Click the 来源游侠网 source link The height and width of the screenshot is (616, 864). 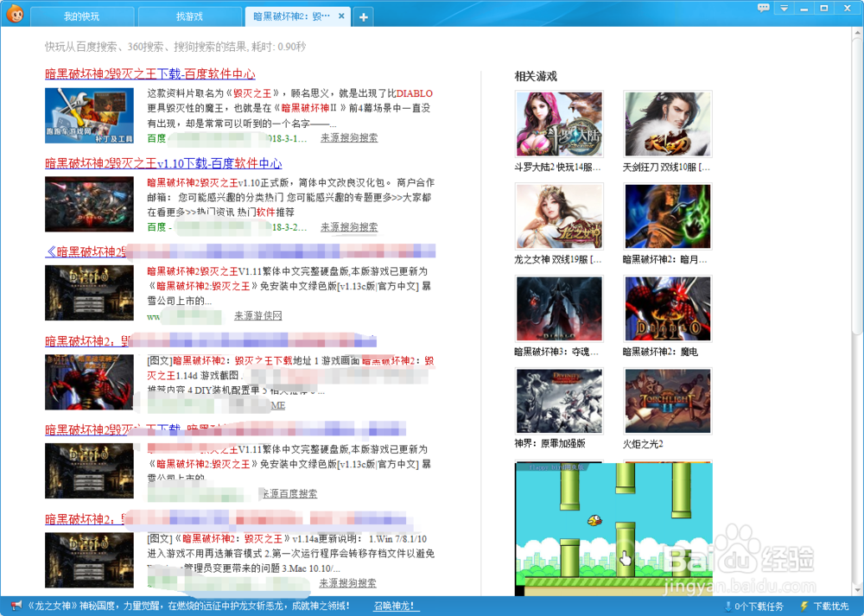click(x=257, y=315)
